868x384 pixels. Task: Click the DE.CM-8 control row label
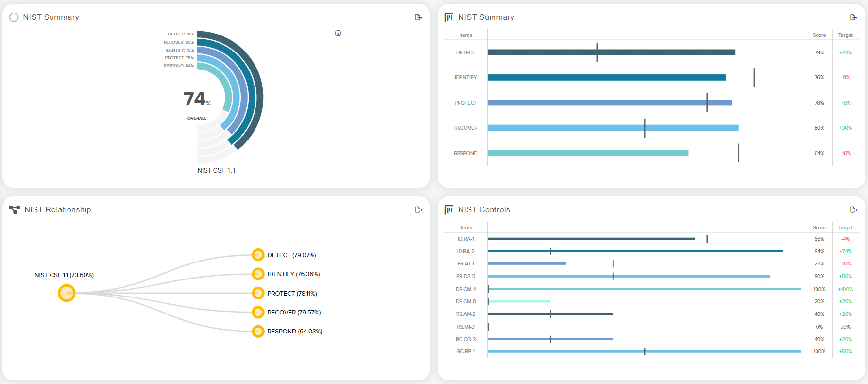[x=465, y=301]
